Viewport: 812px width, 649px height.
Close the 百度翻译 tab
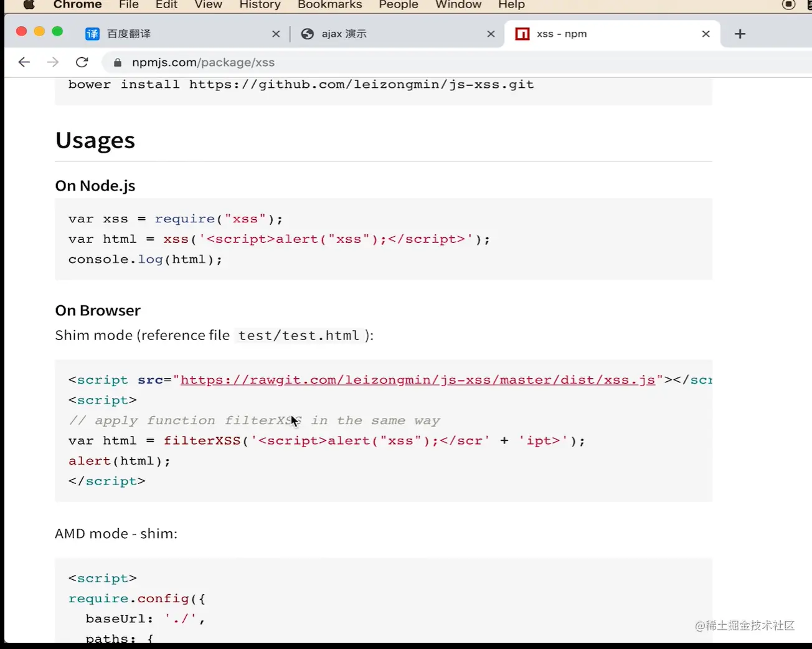pos(276,34)
